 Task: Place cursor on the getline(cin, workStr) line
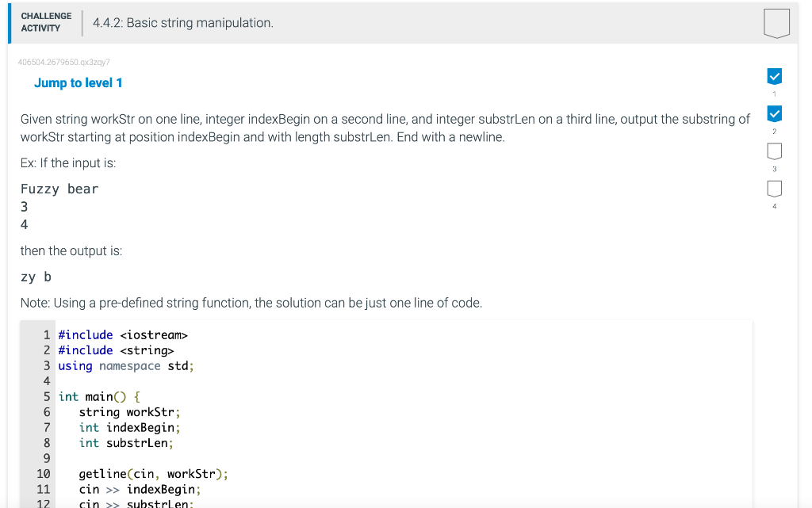tap(153, 474)
